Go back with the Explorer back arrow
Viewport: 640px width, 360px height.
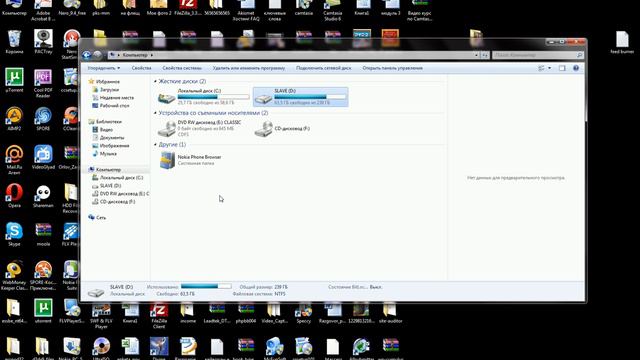click(x=87, y=55)
